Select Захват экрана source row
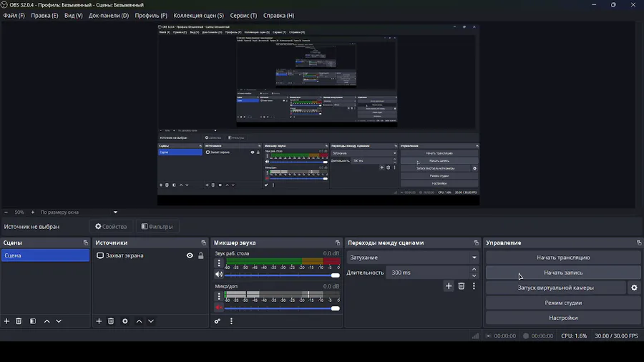The image size is (644, 362). point(150,255)
